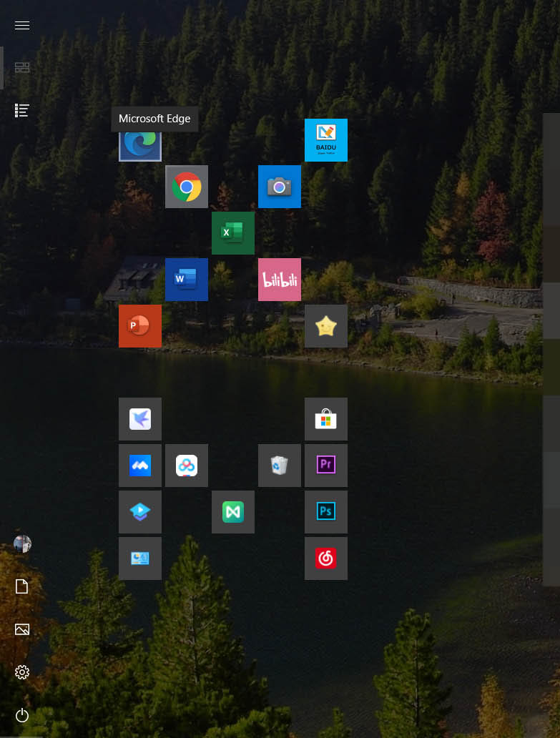Screen dimensions: 560x738
Task: Open the Word tile
Action: [187, 279]
